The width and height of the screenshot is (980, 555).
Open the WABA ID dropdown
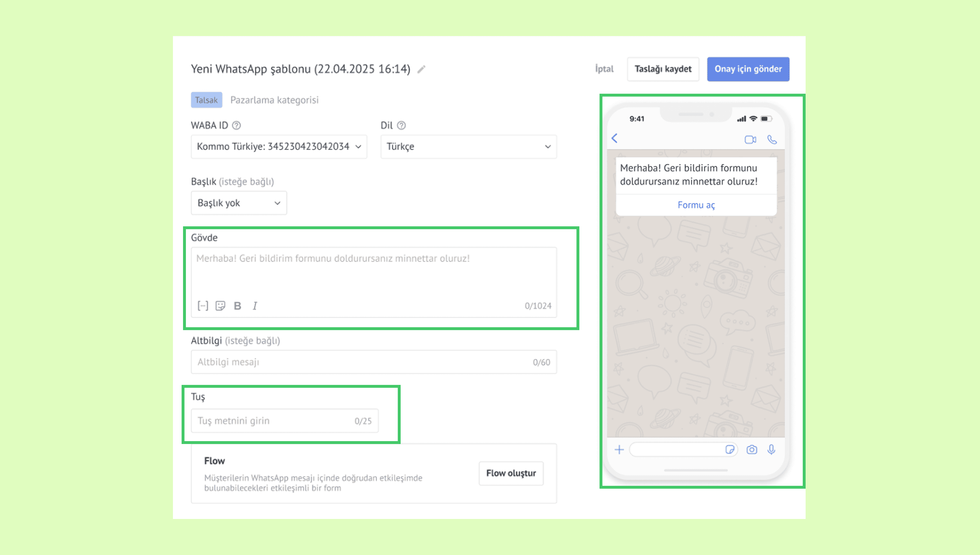click(x=279, y=147)
